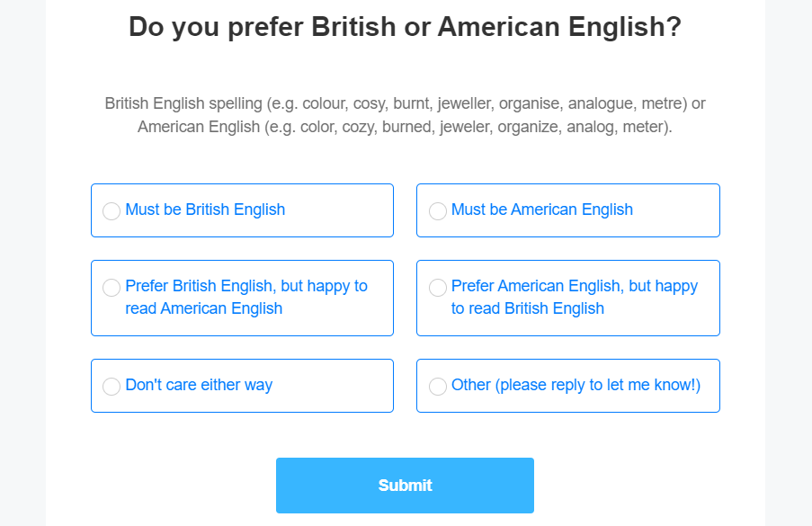Click the "Must be British English" option box
The height and width of the screenshot is (526, 812).
242,210
